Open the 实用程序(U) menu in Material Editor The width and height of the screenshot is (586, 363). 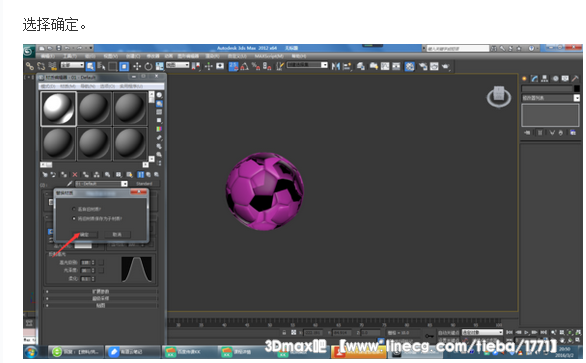click(x=131, y=86)
